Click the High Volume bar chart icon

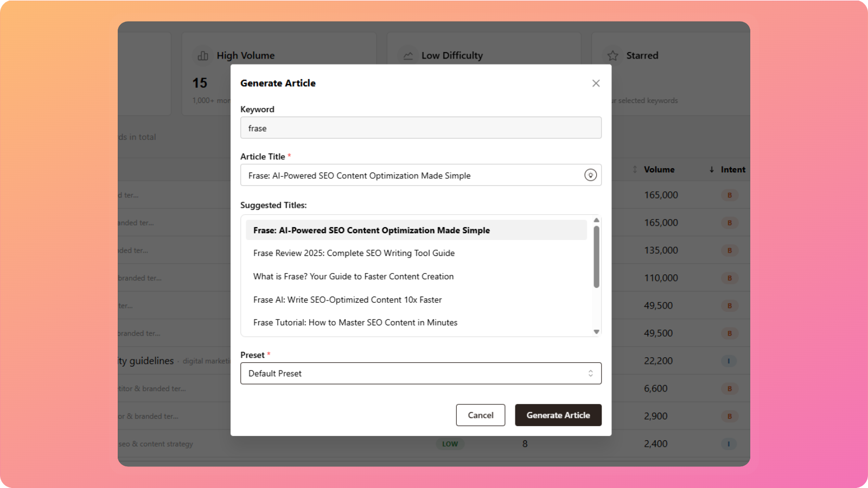pos(203,56)
